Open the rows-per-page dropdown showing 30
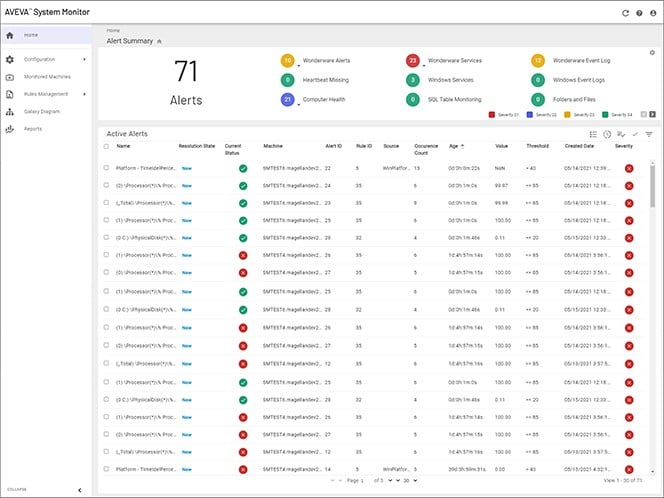This screenshot has width=664, height=498. (410, 481)
